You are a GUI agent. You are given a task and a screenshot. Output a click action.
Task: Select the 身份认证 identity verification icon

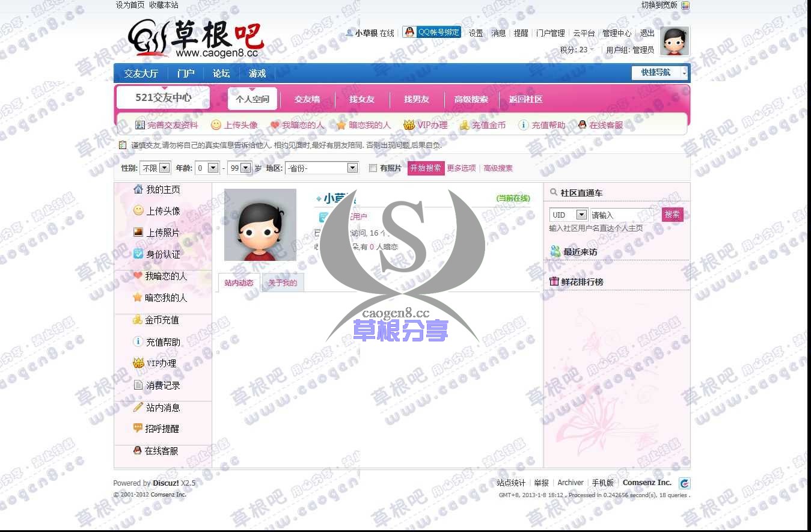137,254
